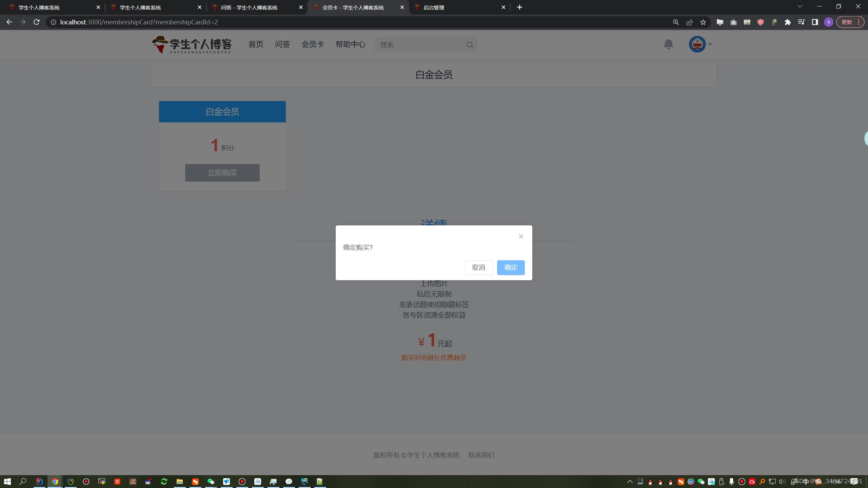Screen dimensions: 868x488
Task: Open the 帮助中心 nav item
Action: coord(350,44)
